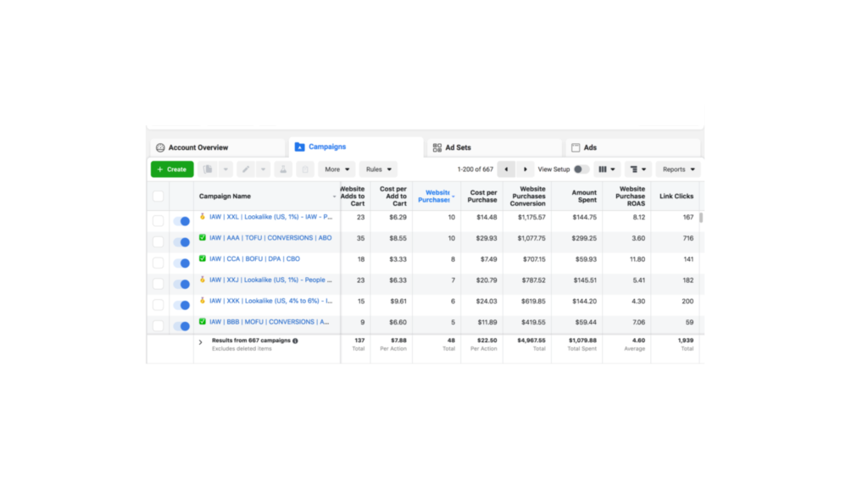
Task: Open the Rules dropdown
Action: coord(378,169)
